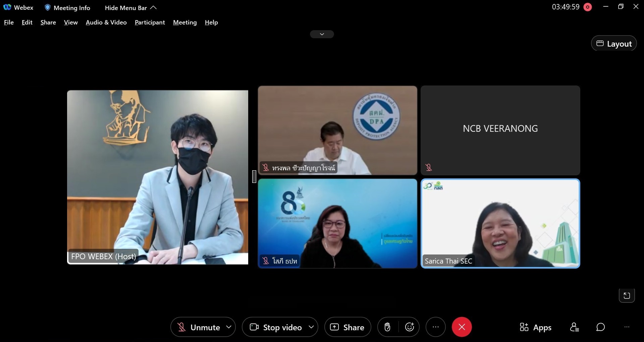Expand the collapsed chevron at top center

click(x=322, y=34)
